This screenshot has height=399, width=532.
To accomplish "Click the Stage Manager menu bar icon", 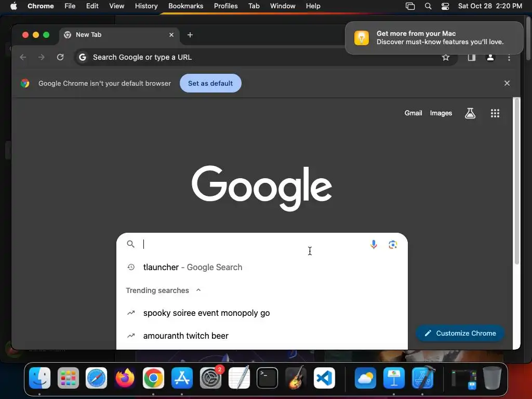I will pos(410,6).
